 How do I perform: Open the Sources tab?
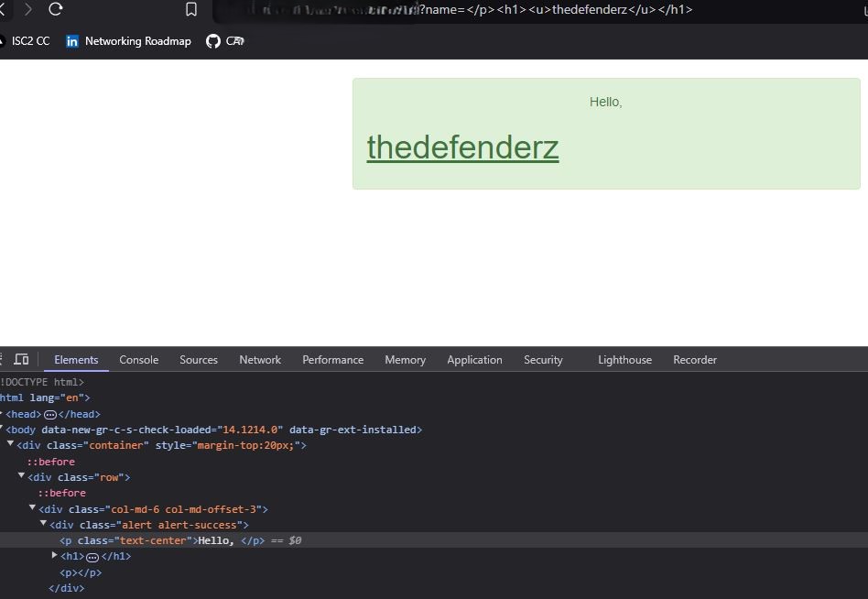[198, 360]
